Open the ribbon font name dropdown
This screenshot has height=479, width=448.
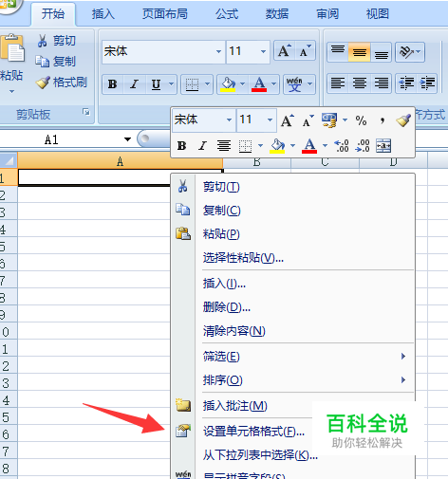(218, 51)
